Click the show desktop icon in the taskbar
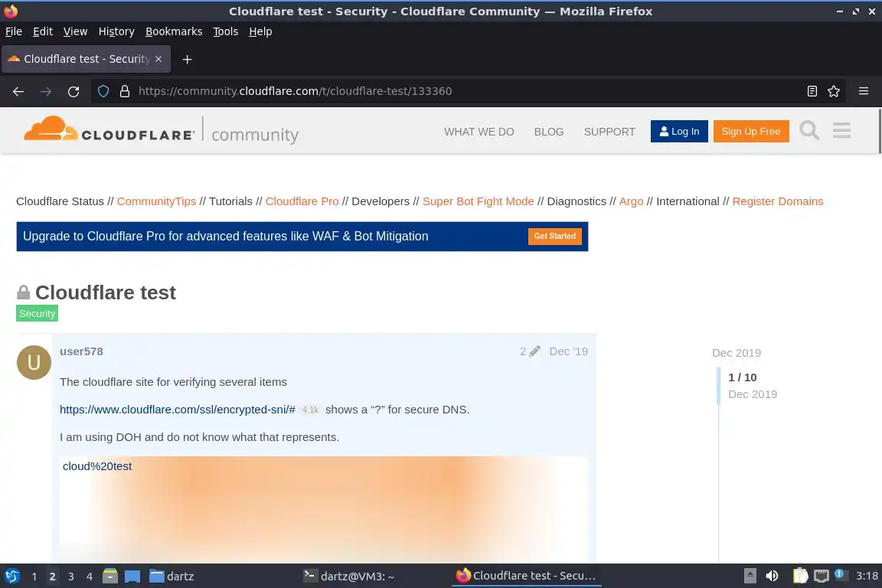 pyautogui.click(x=132, y=577)
